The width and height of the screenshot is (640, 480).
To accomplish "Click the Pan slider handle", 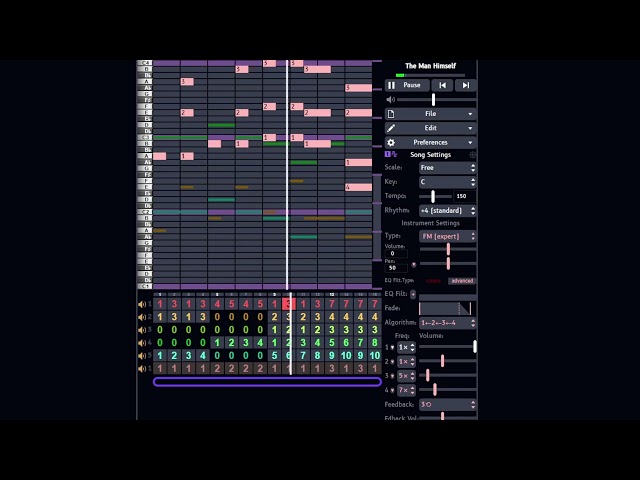I will pyautogui.click(x=448, y=264).
